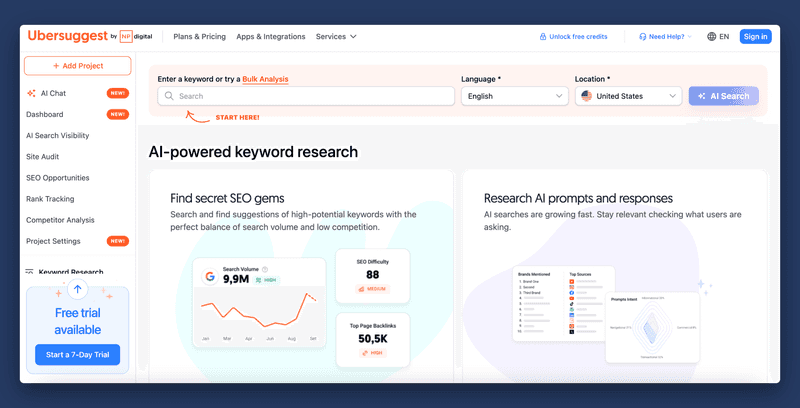The width and height of the screenshot is (800, 408).
Task: Open AI Chat in the sidebar
Action: pyautogui.click(x=54, y=93)
